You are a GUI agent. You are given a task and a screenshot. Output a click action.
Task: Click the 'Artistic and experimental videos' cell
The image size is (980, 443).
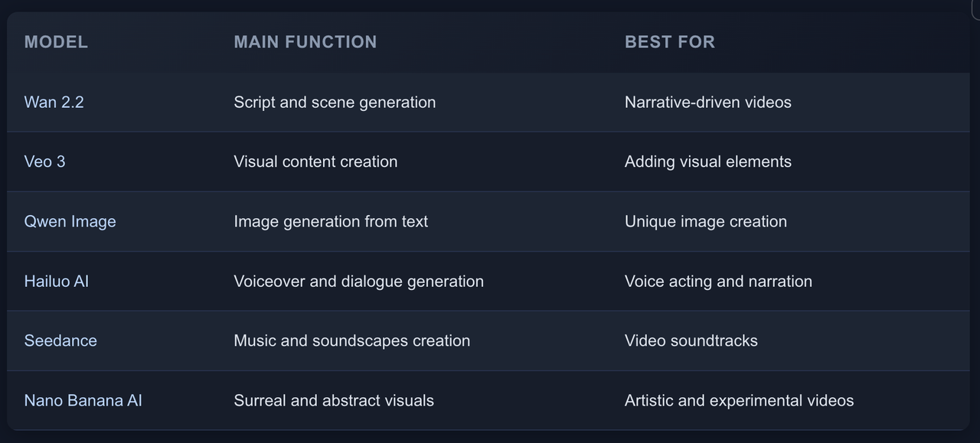pyautogui.click(x=739, y=400)
